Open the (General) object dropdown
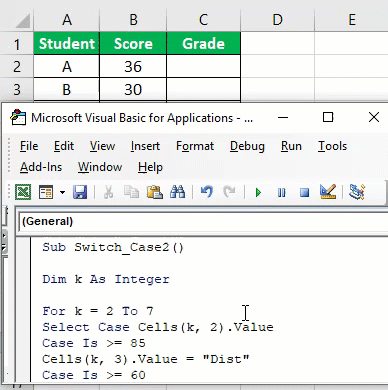388x390 pixels. pos(203,221)
